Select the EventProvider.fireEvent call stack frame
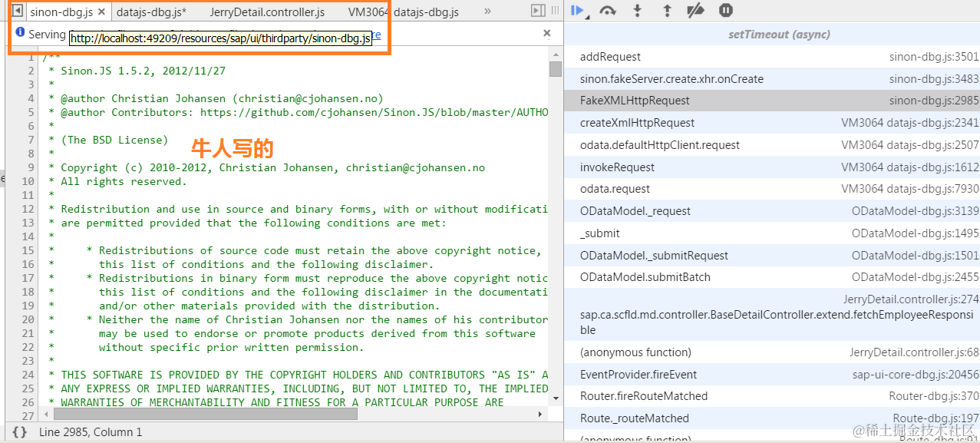 (771, 375)
